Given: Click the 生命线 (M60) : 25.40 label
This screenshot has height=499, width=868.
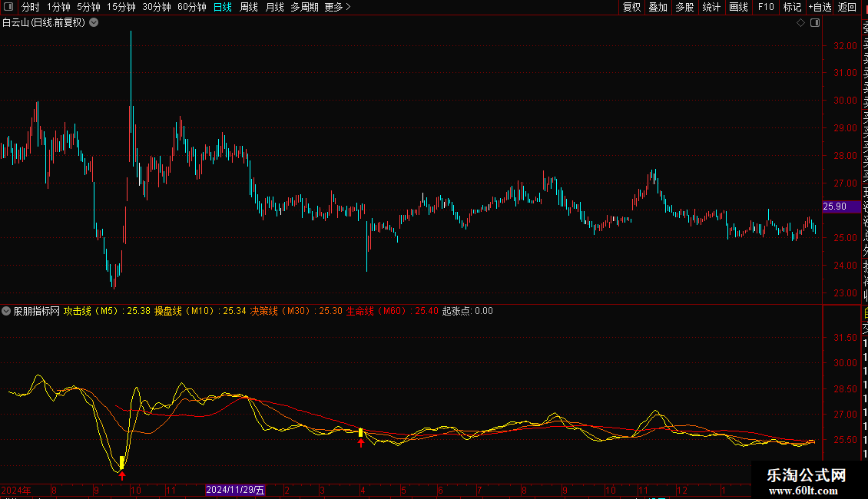Looking at the screenshot, I should pyautogui.click(x=392, y=311).
